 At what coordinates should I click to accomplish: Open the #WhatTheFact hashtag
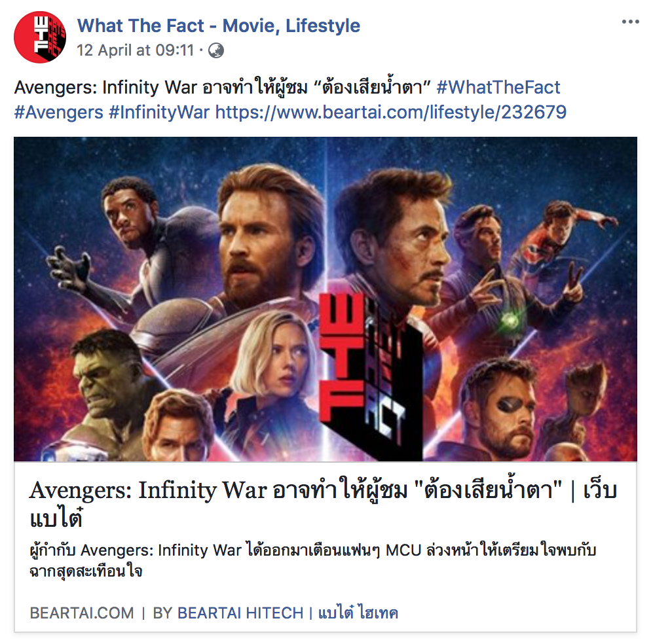click(x=498, y=88)
